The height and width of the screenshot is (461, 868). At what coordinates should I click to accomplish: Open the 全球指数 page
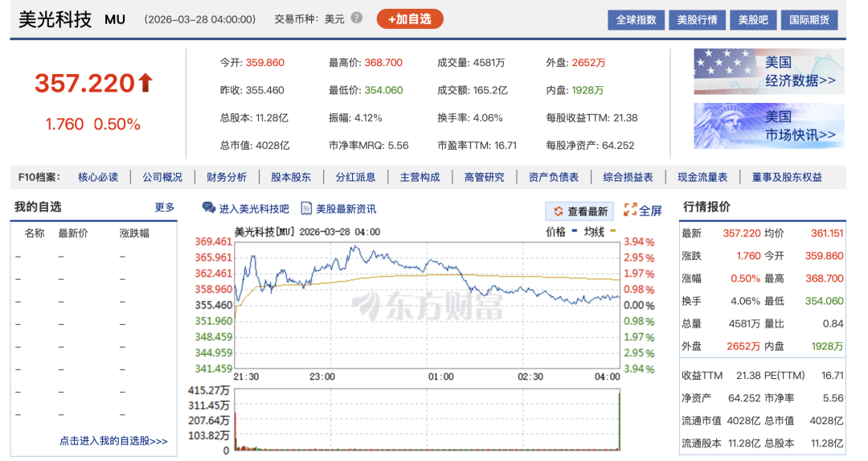click(x=636, y=20)
